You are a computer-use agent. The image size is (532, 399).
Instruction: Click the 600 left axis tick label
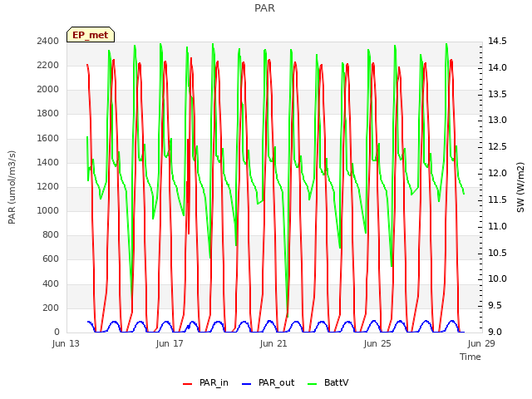(x=51, y=259)
